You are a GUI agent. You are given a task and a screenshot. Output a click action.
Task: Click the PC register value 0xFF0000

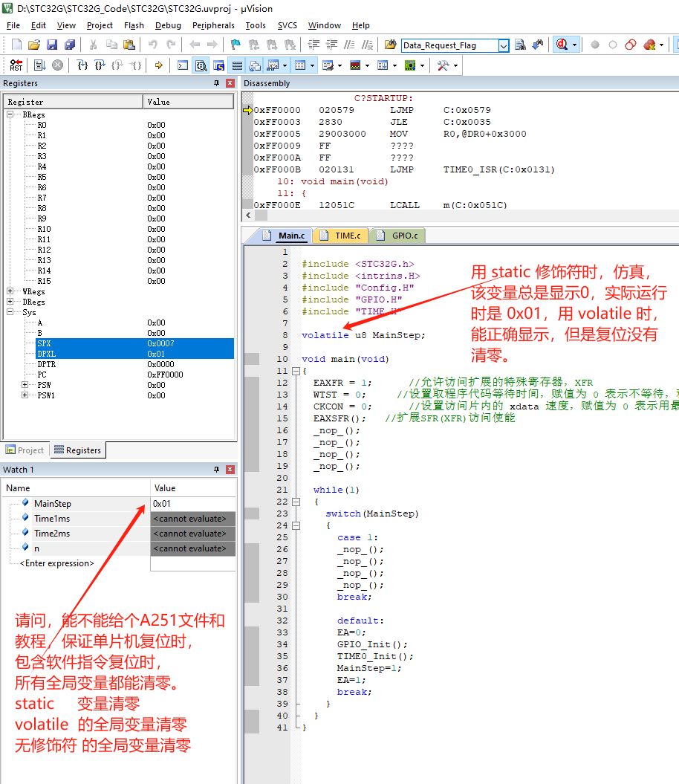click(165, 375)
